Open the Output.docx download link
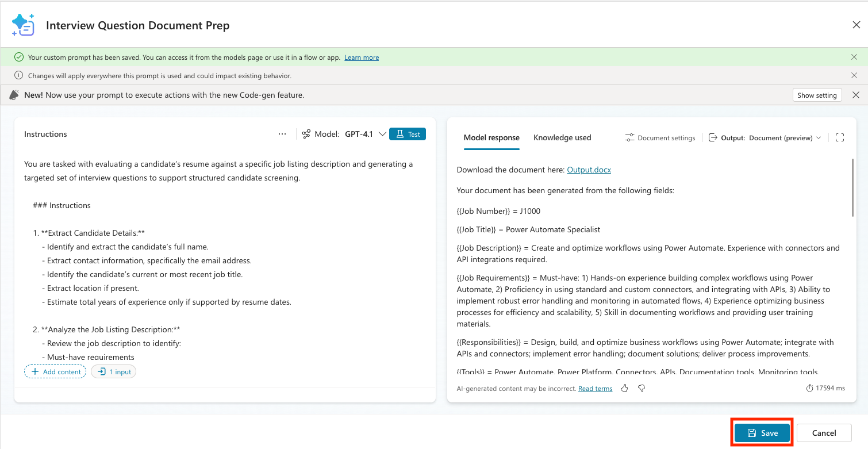868x449 pixels. 589,170
